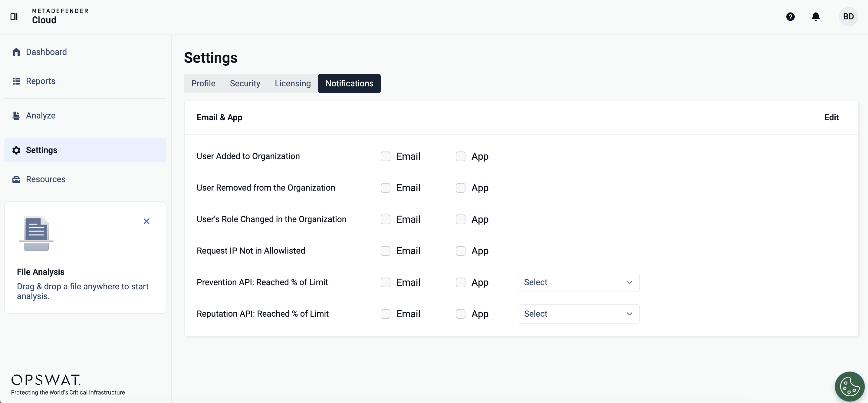Check Email for User Added to Organization
Image resolution: width=868 pixels, height=403 pixels.
pyautogui.click(x=385, y=156)
